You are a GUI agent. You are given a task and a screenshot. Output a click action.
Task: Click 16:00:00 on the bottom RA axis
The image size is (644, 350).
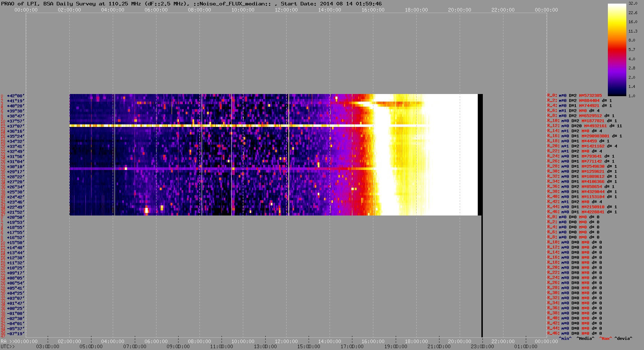(x=373, y=341)
